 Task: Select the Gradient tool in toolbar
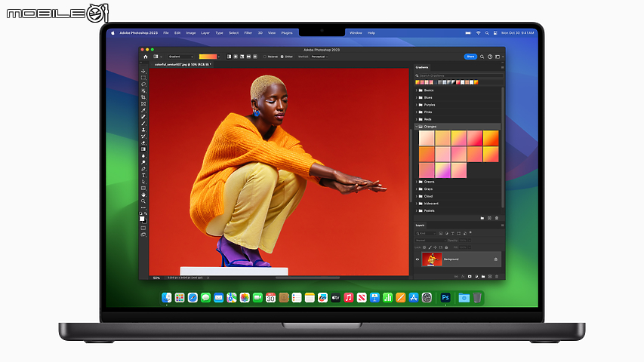(143, 149)
